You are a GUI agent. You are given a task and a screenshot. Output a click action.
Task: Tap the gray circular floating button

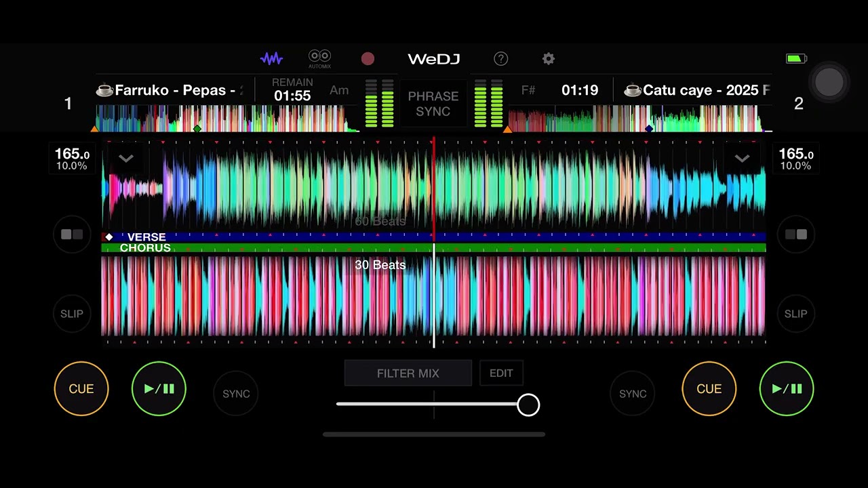point(829,82)
